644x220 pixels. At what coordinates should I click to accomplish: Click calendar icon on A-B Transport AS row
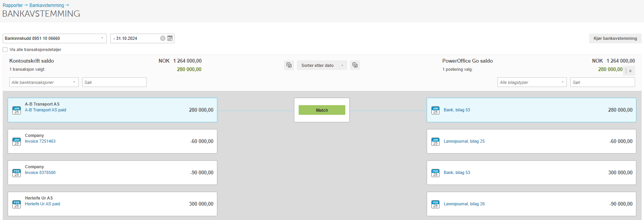(x=17, y=110)
